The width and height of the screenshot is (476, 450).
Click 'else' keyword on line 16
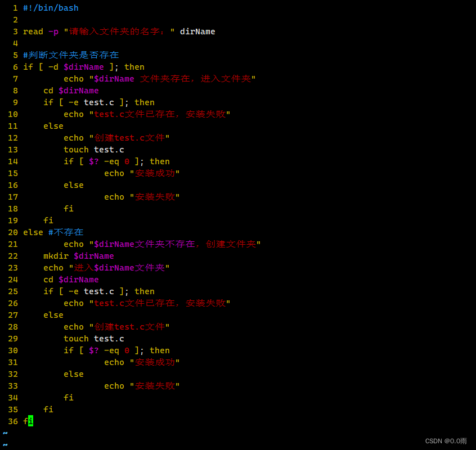pos(74,185)
